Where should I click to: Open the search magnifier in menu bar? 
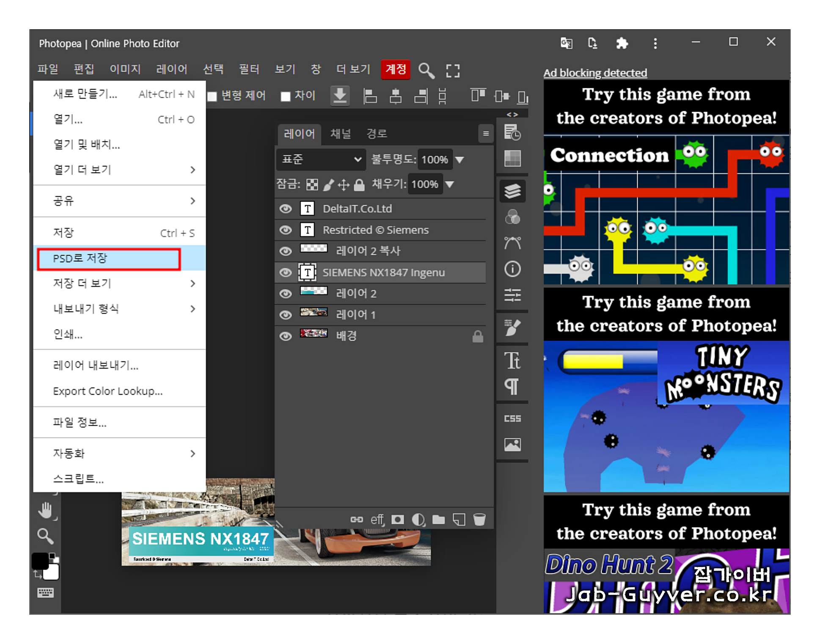pos(426,70)
